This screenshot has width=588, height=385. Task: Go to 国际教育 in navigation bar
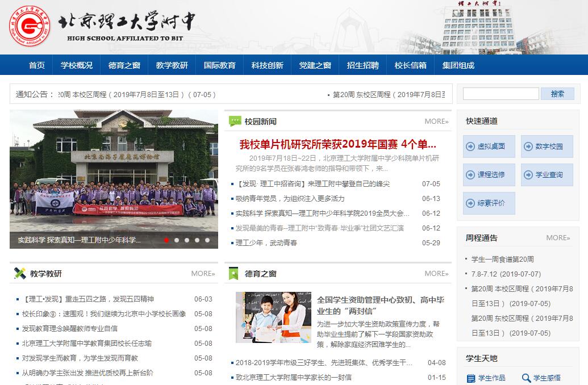click(220, 65)
